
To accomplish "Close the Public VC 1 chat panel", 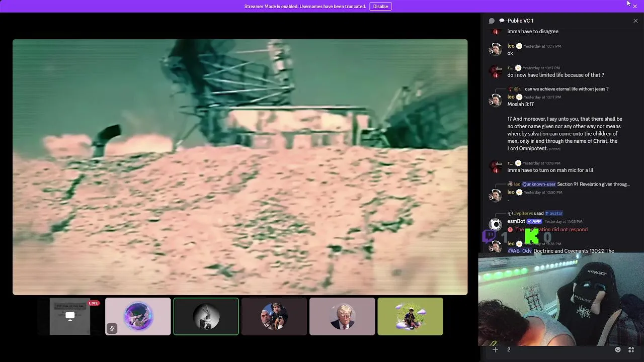I will (635, 21).
